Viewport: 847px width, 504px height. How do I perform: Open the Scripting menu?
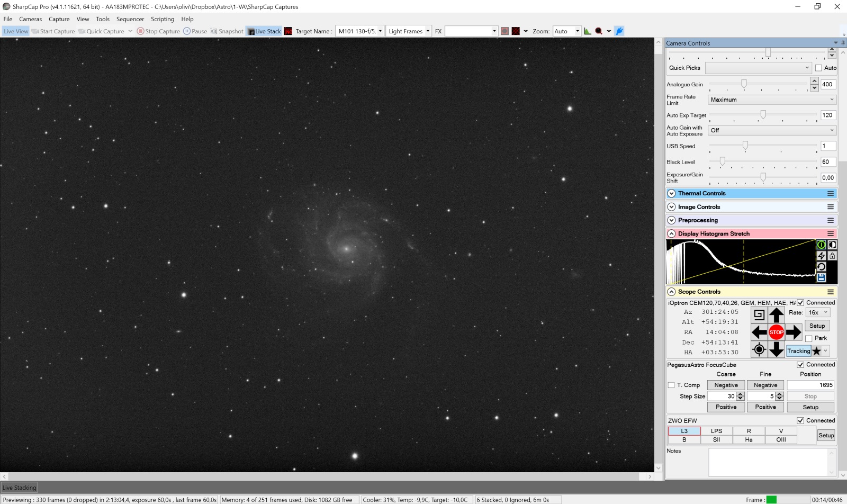pos(163,19)
